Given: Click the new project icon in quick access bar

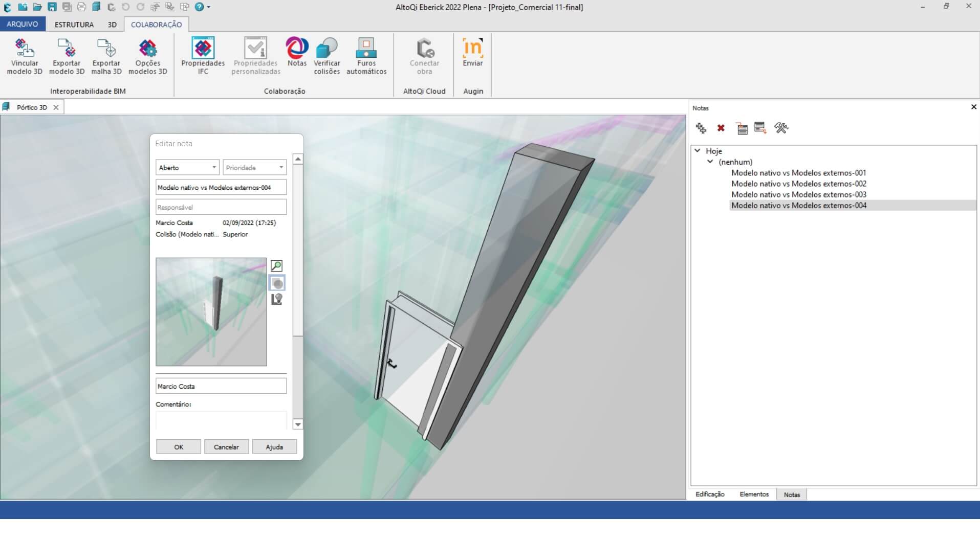Looking at the screenshot, I should point(23,7).
